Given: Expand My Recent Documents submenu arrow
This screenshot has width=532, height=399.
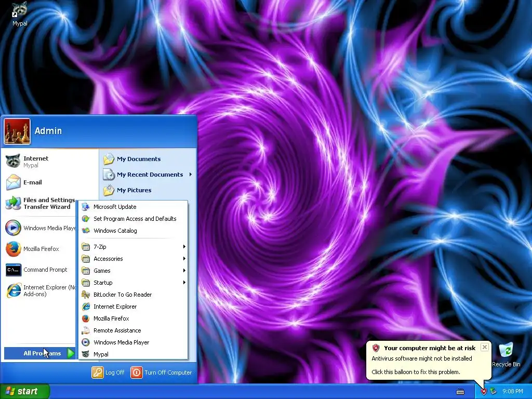Looking at the screenshot, I should (x=191, y=175).
